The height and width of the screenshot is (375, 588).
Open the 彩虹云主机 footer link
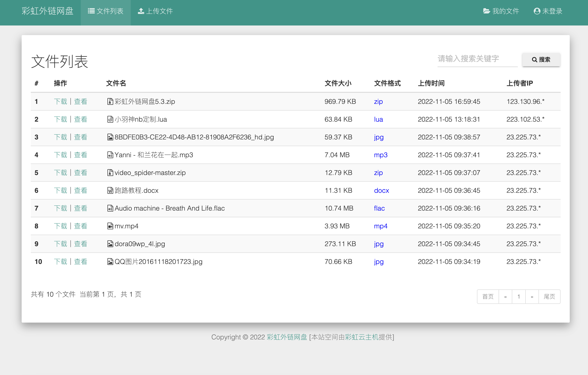362,337
